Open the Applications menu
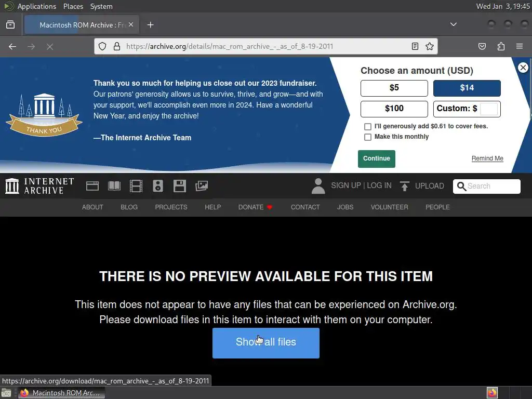This screenshot has width=532, height=399. pos(37,6)
